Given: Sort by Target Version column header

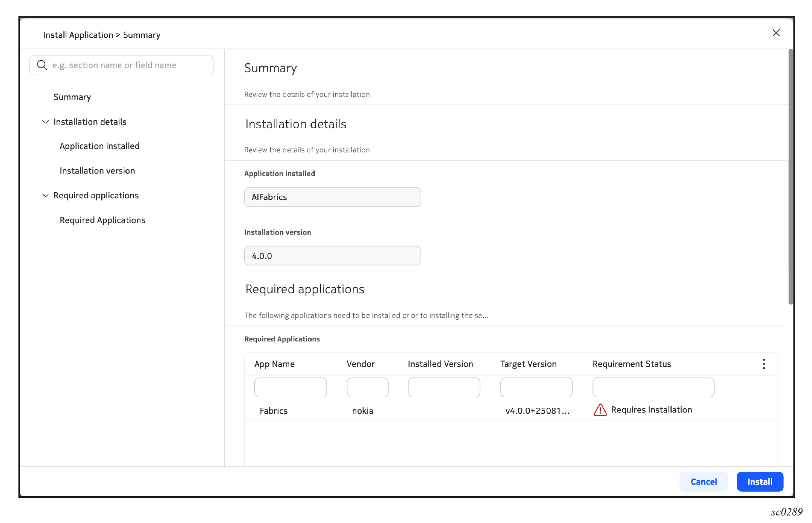Looking at the screenshot, I should point(528,364).
